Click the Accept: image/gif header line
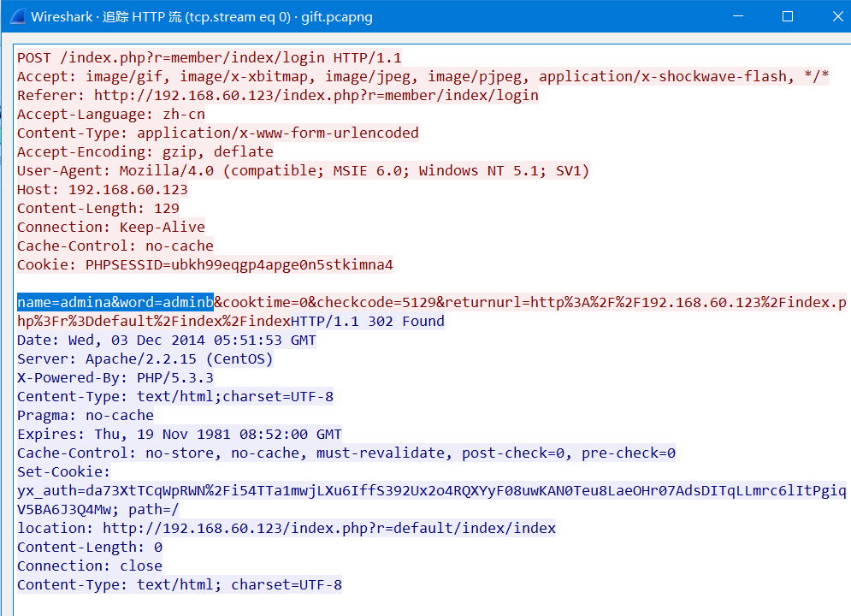851x616 pixels. click(x=423, y=76)
